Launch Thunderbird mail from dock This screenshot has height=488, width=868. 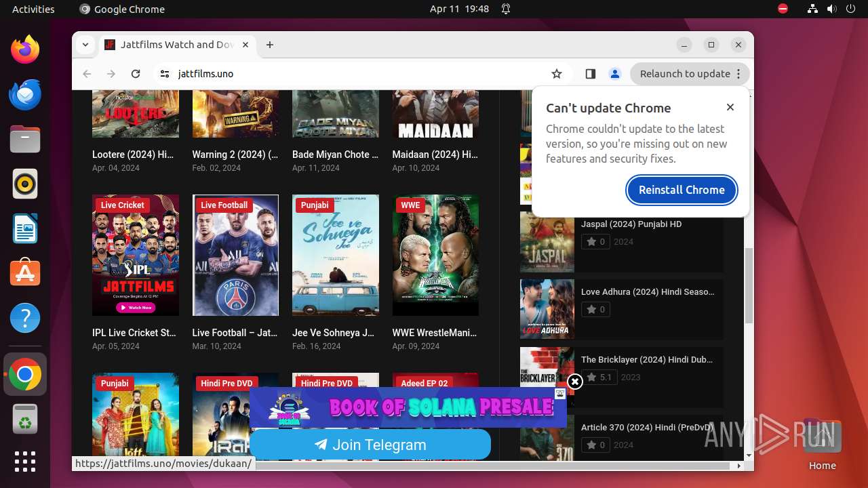pos(25,94)
